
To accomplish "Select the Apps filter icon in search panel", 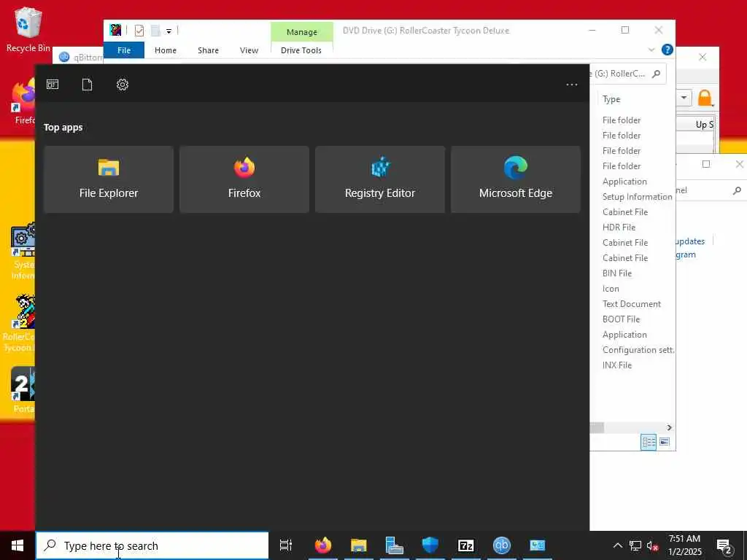I will click(x=53, y=85).
